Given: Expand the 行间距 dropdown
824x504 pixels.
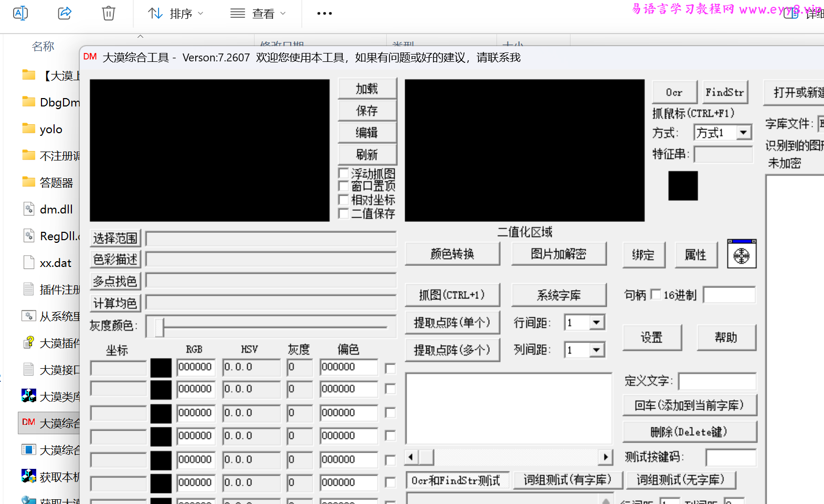Looking at the screenshot, I should coord(596,323).
